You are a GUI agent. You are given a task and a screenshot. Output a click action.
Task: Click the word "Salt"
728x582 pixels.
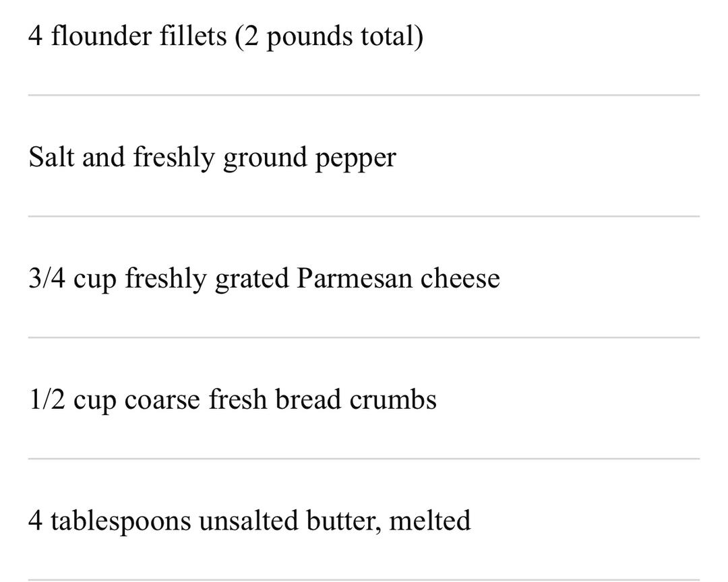(51, 158)
